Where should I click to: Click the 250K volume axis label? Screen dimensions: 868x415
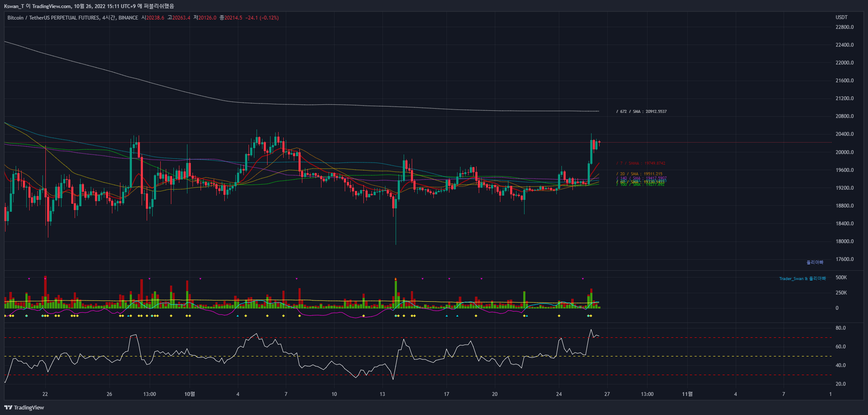coord(841,293)
